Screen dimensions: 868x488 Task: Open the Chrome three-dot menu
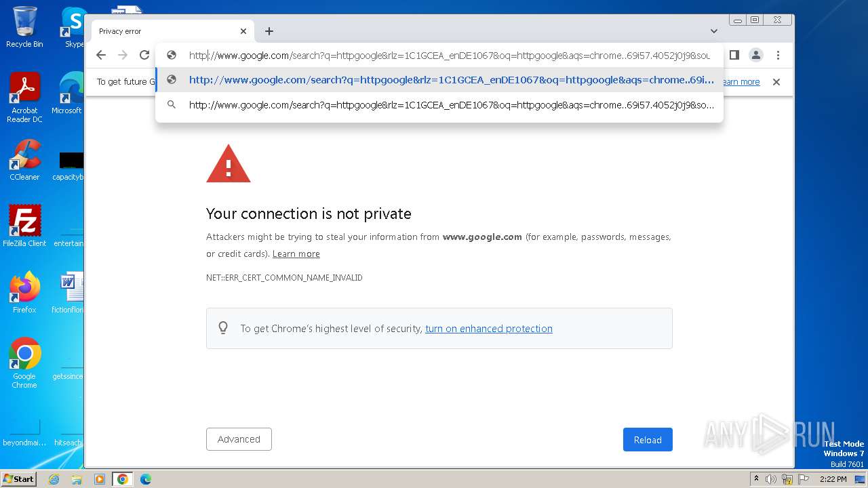coord(778,55)
